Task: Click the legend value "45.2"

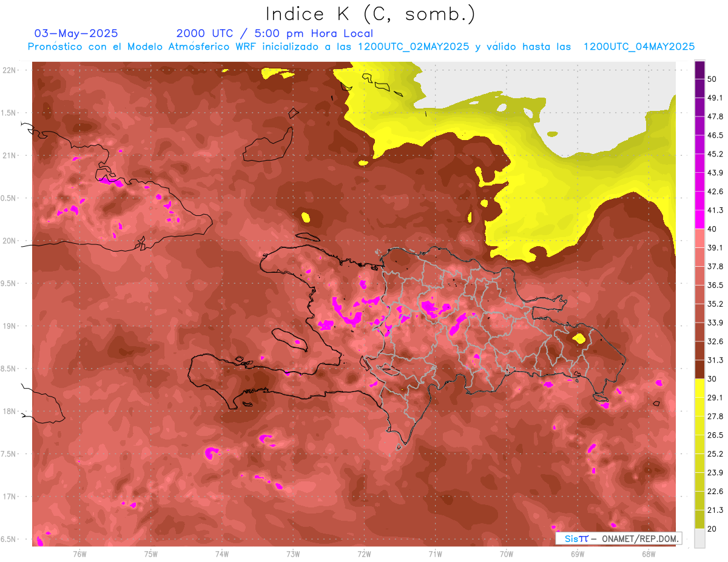Action: pos(715,154)
